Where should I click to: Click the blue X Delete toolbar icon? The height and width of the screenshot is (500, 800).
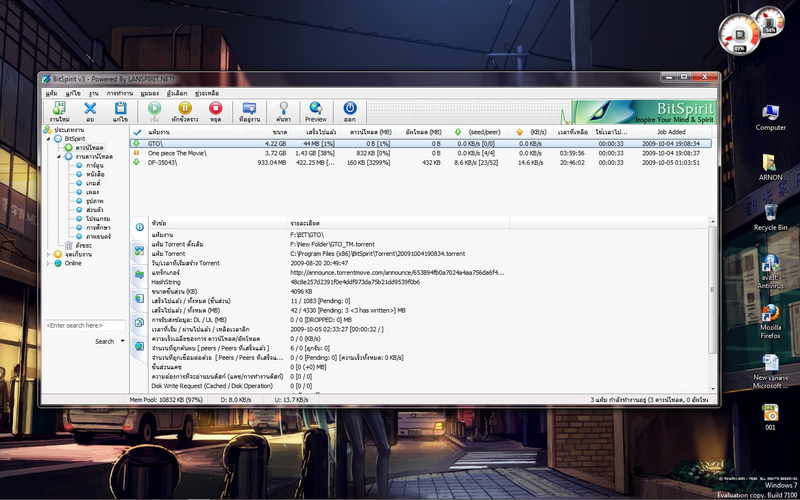point(90,111)
